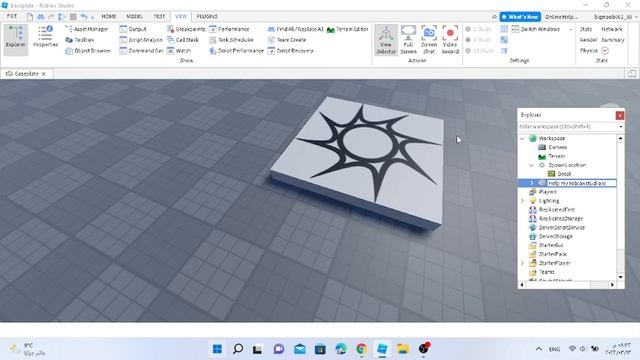
Task: Open the Task Scheduler
Action: pos(231,40)
